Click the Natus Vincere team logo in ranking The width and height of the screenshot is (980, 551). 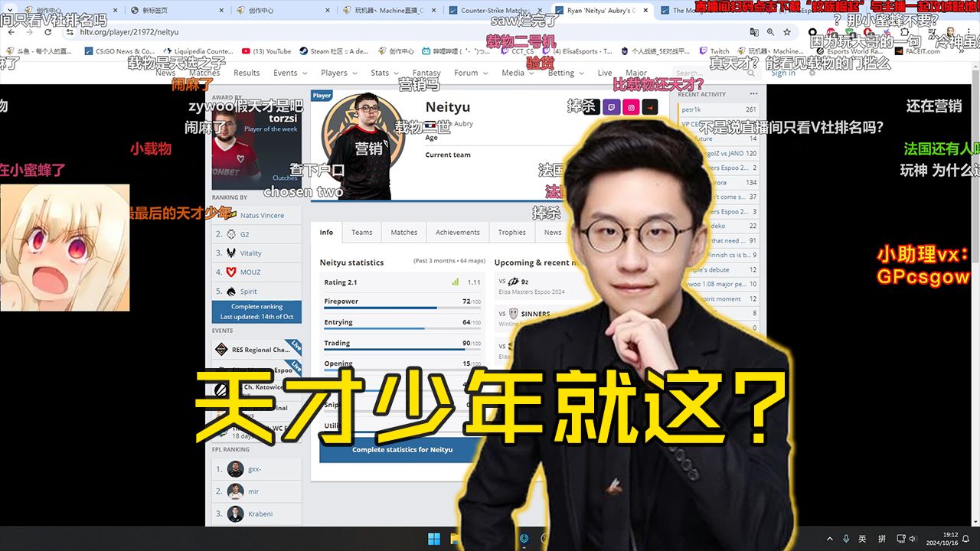click(230, 215)
